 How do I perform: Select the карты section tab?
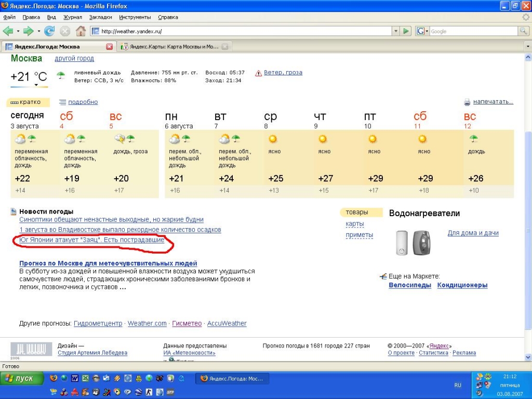coord(355,224)
